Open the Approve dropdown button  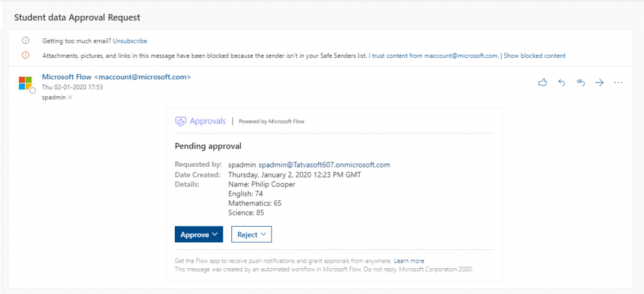199,234
